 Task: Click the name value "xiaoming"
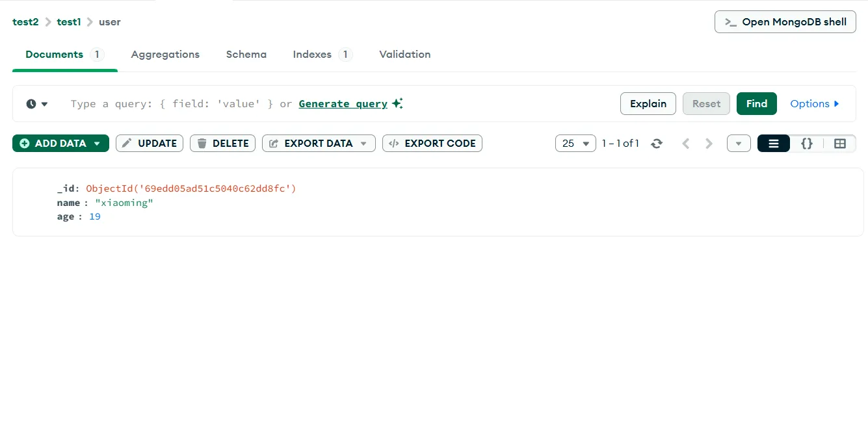click(124, 203)
